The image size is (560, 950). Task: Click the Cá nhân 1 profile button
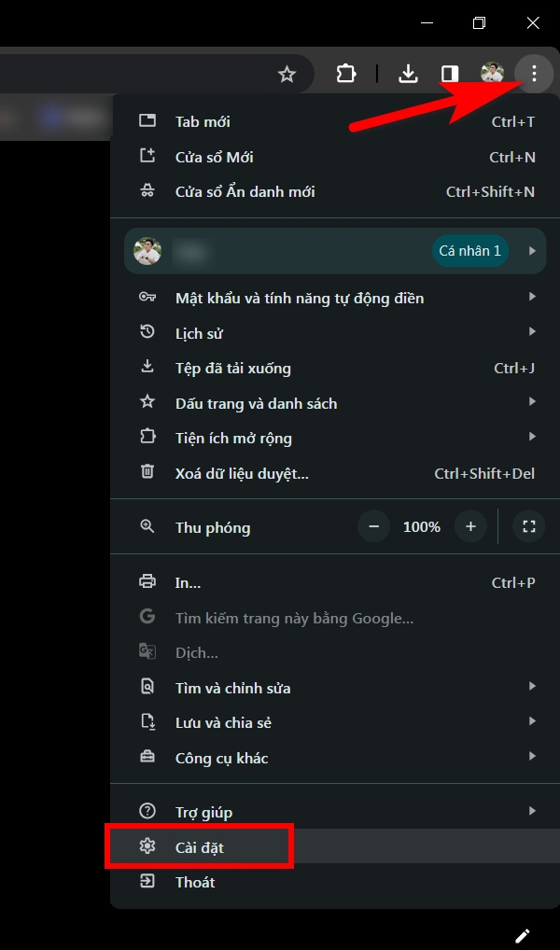pyautogui.click(x=470, y=250)
